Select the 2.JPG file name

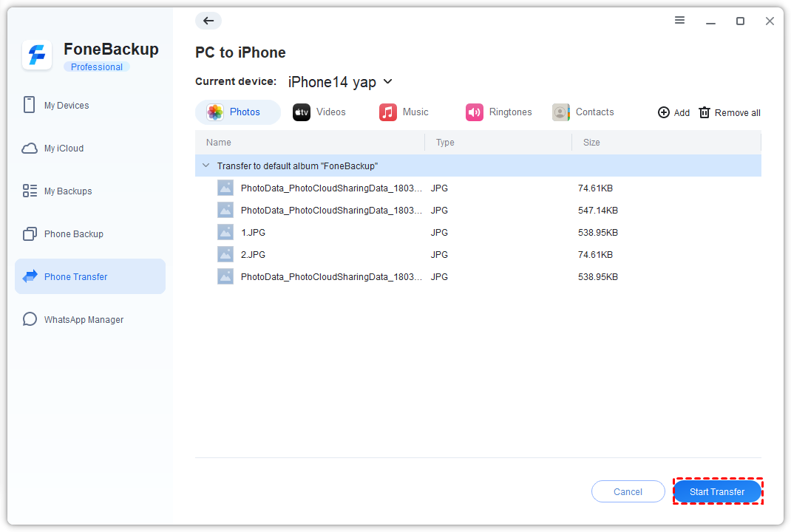click(253, 255)
